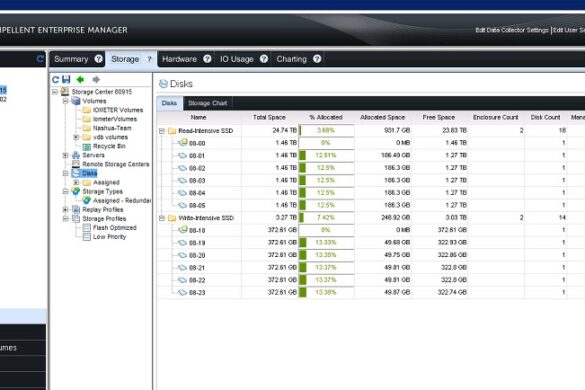This screenshot has height=390, width=585.
Task: Select the Storage Chart sub-tab
Action: [x=207, y=103]
